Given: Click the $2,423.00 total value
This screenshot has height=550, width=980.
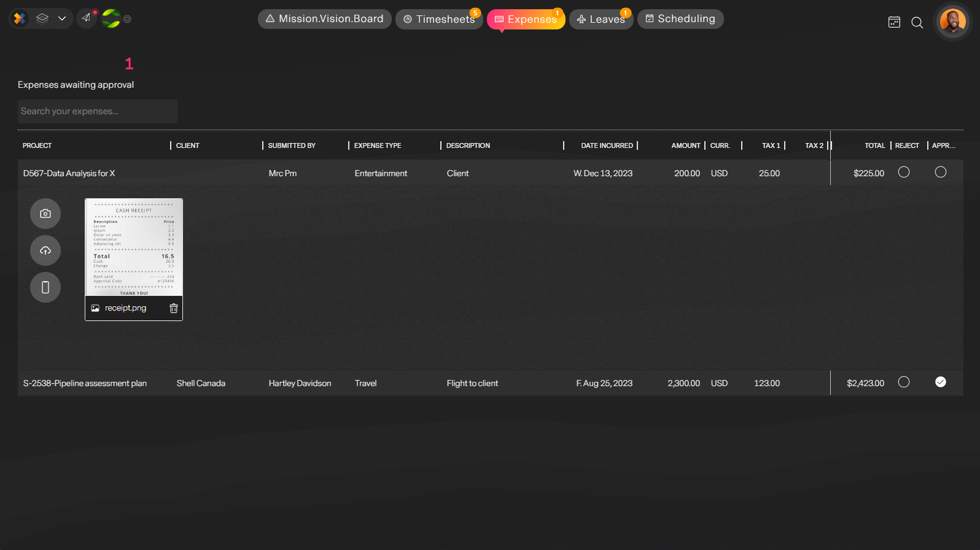Looking at the screenshot, I should [865, 383].
